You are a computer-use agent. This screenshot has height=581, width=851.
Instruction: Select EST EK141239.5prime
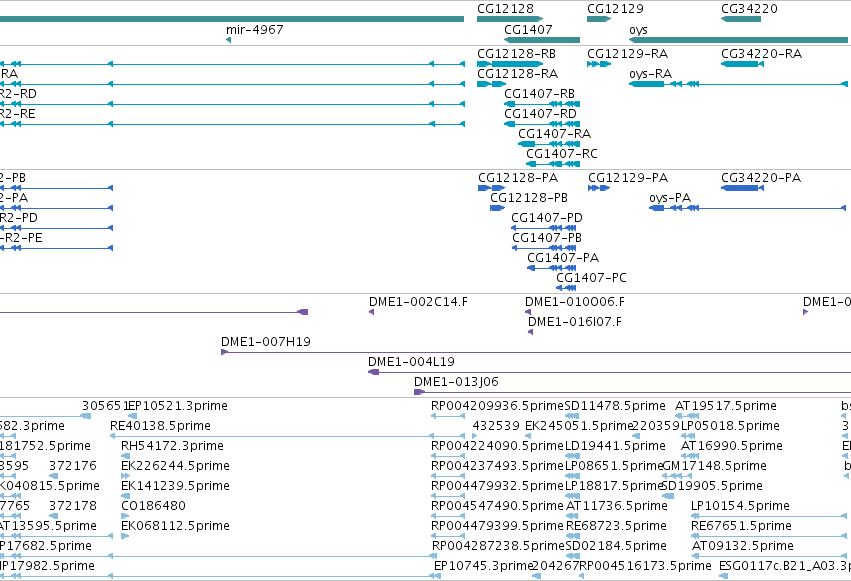click(125, 496)
